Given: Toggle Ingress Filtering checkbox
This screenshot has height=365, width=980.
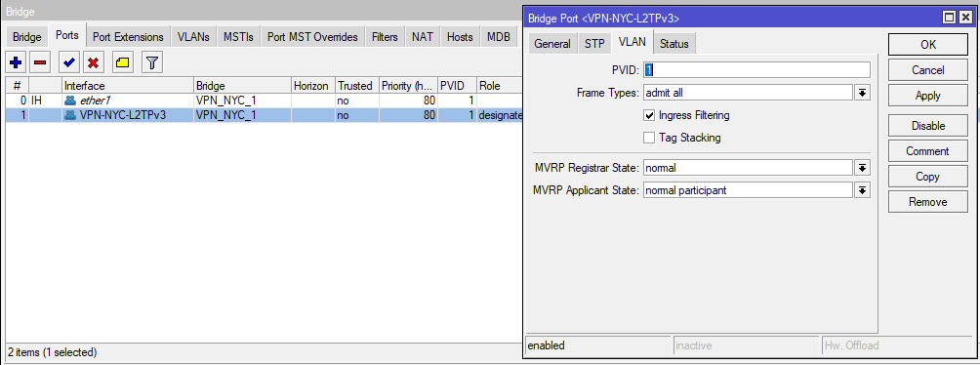Looking at the screenshot, I should coord(649,115).
